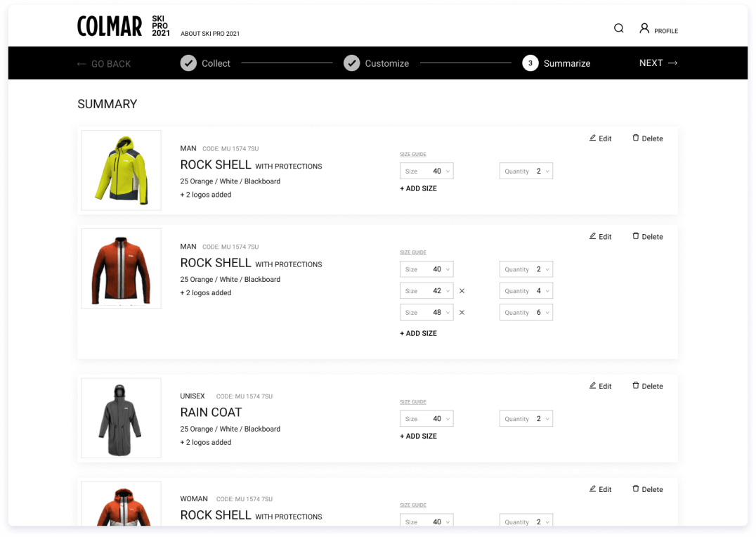The image size is (756, 537).
Task: Go to About Ski Pro 2021 page
Action: coord(210,34)
